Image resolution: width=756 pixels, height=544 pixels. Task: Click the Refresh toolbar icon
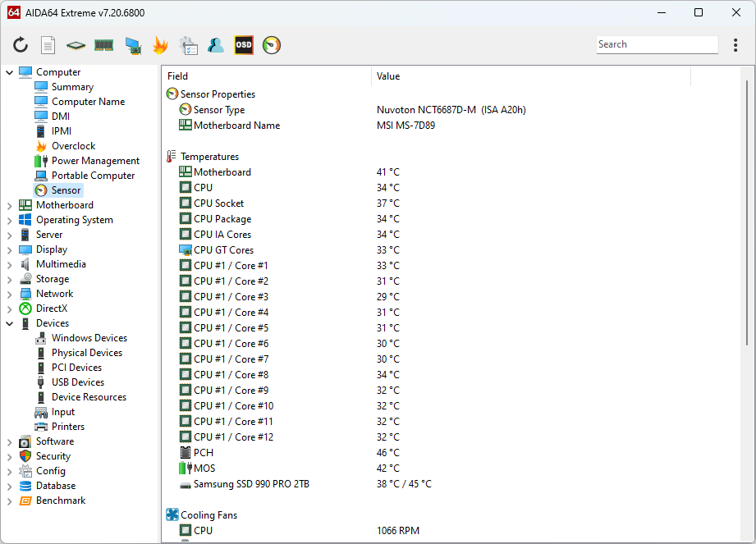point(21,45)
